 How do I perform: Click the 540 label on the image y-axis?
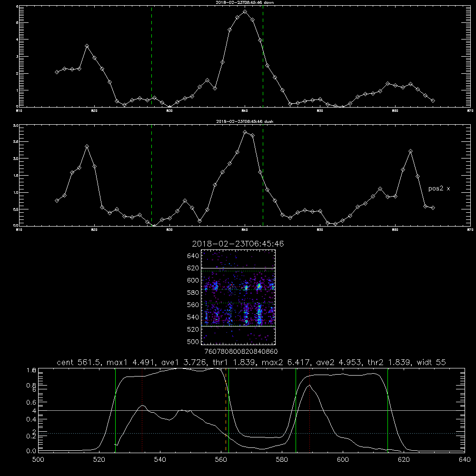coord(193,317)
